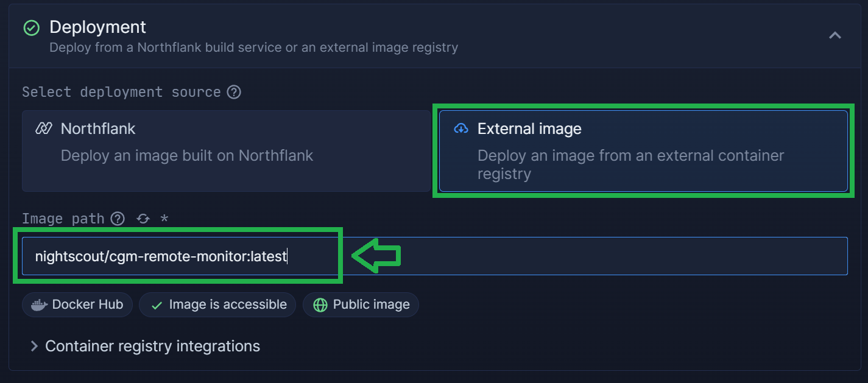The height and width of the screenshot is (383, 868).
Task: Click the Image is accessible badge text
Action: [x=228, y=304]
